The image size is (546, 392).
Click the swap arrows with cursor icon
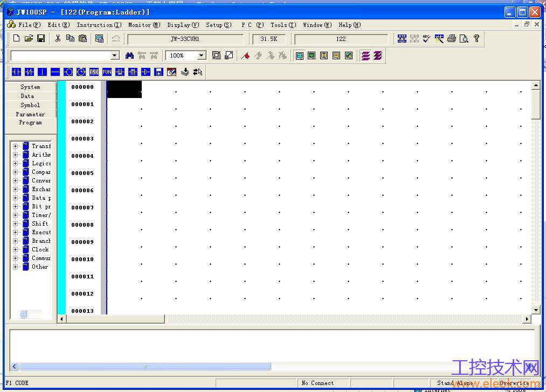(x=198, y=72)
